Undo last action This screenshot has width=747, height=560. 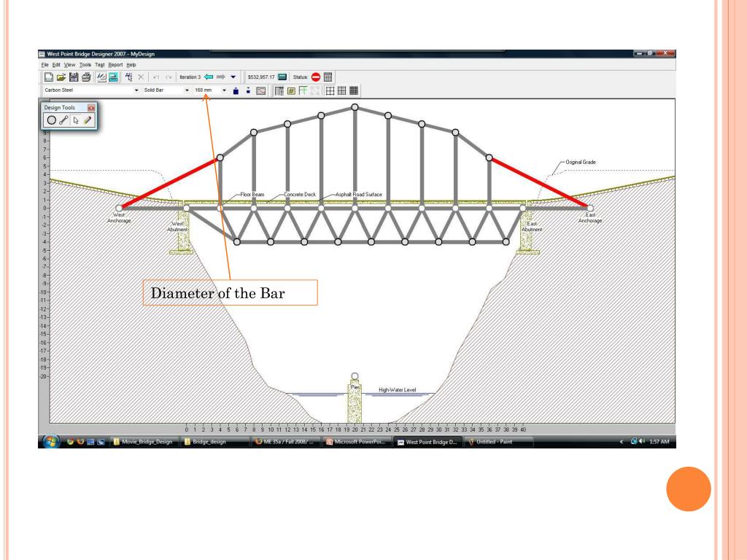156,77
